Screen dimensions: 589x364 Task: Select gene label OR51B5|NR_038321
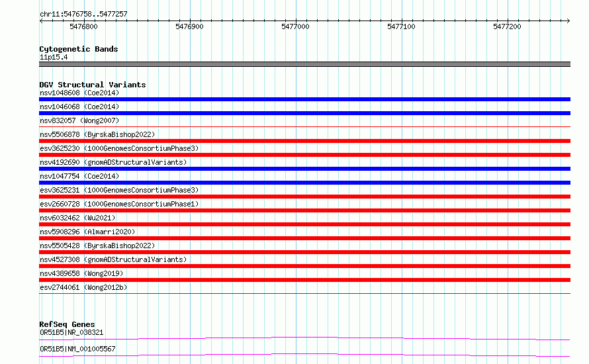click(71, 332)
